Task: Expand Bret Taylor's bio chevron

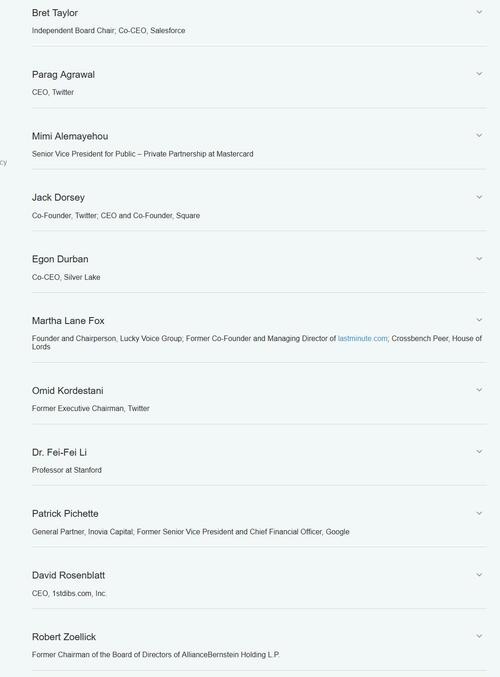Action: click(x=479, y=12)
